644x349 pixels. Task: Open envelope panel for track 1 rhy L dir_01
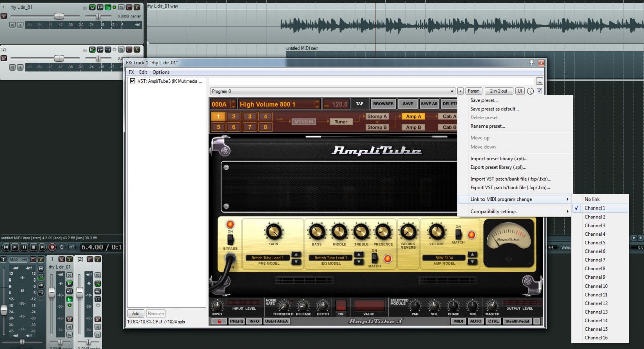tap(100, 7)
